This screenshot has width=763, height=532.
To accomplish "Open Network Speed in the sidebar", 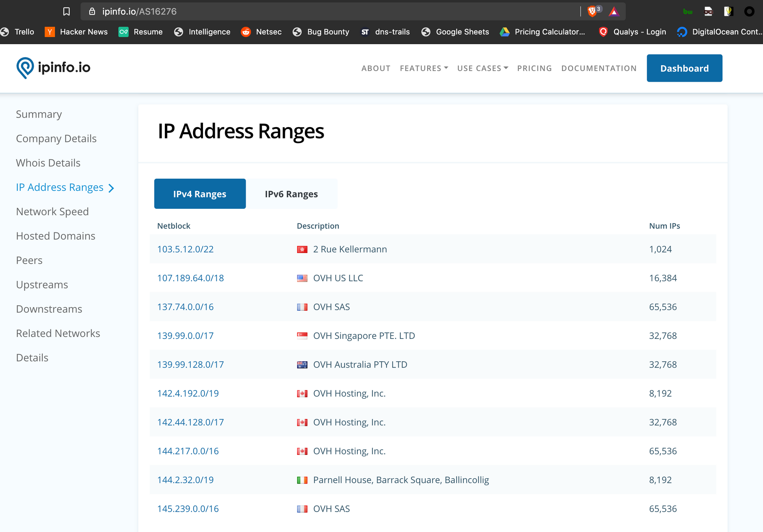I will pyautogui.click(x=52, y=212).
